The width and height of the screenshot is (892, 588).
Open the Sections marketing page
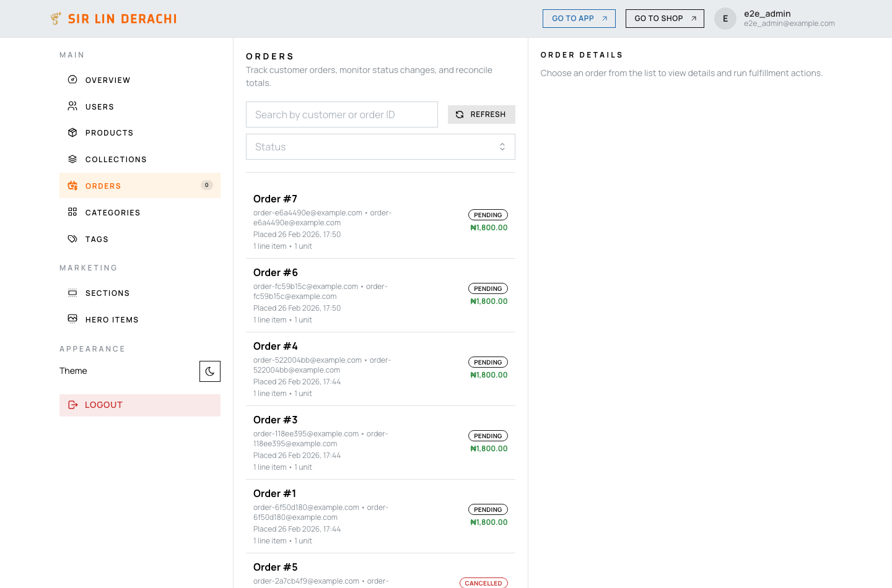tap(140, 293)
